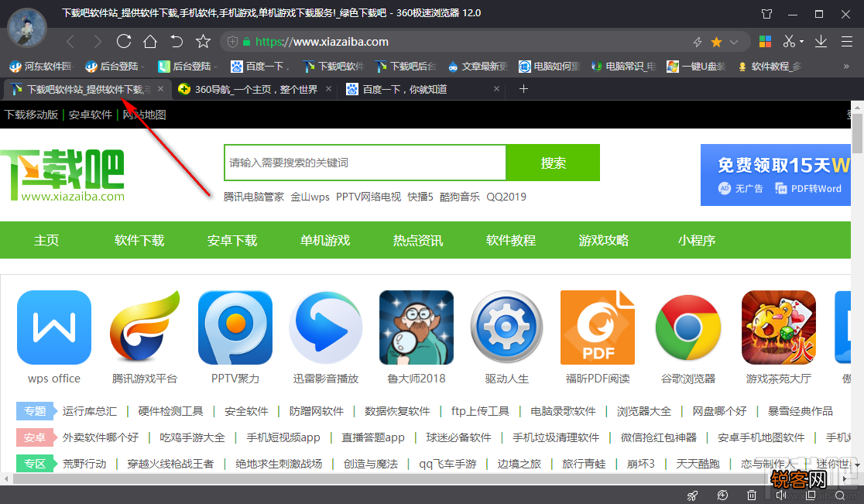Image resolution: width=864 pixels, height=504 pixels.
Task: Open the browser main menu
Action: coord(847,41)
